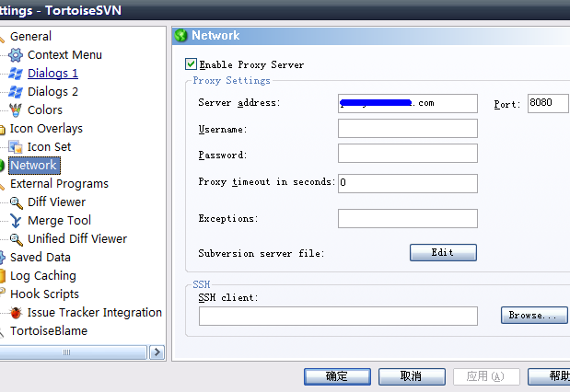This screenshot has height=392, width=570.
Task: Click the Diff Viewer magnifier icon
Action: [x=16, y=202]
